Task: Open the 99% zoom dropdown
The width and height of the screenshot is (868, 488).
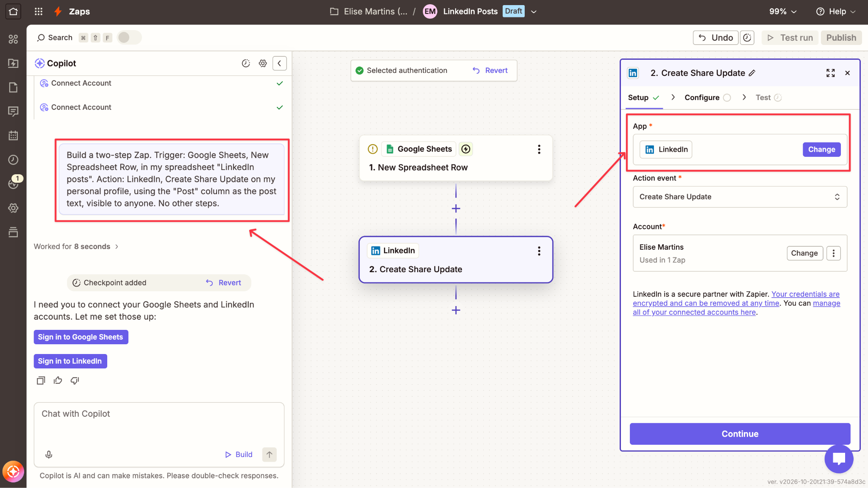Action: (783, 11)
